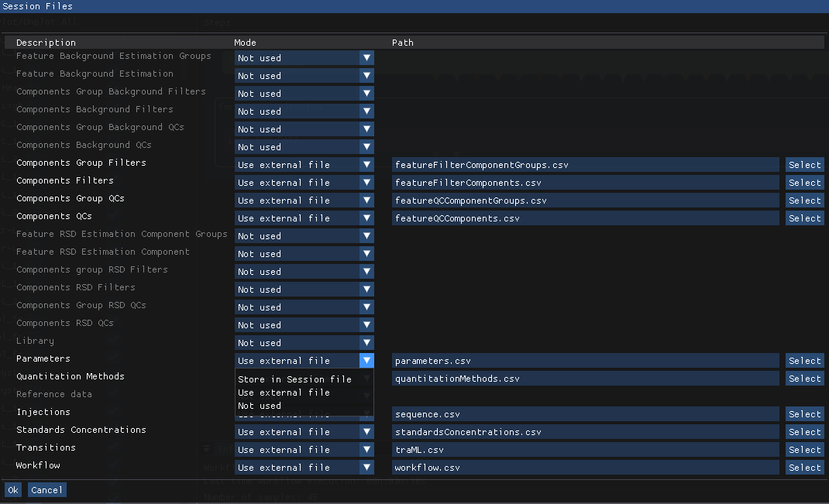Collapse the open Parameters mode dropdown arrow
The width and height of the screenshot is (829, 504).
tap(366, 360)
